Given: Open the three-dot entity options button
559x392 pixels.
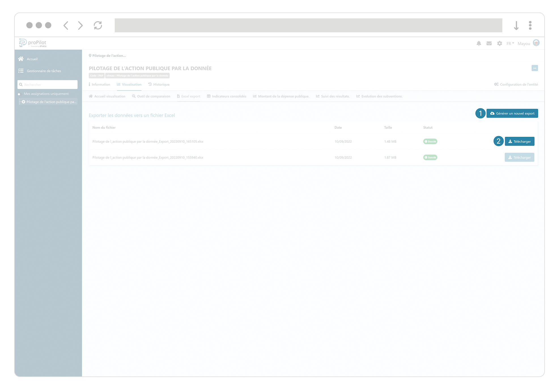Looking at the screenshot, I should point(535,68).
